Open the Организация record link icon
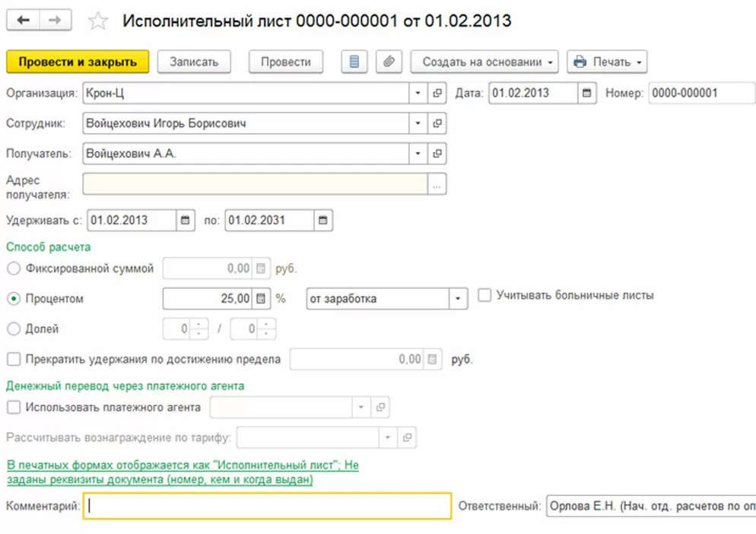The height and width of the screenshot is (534, 756). (437, 93)
